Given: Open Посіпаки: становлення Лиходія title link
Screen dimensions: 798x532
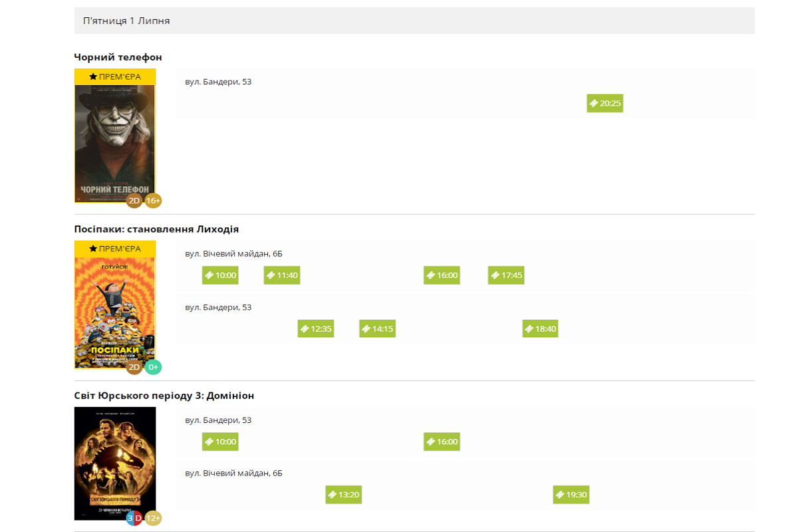Looking at the screenshot, I should coord(156,229).
